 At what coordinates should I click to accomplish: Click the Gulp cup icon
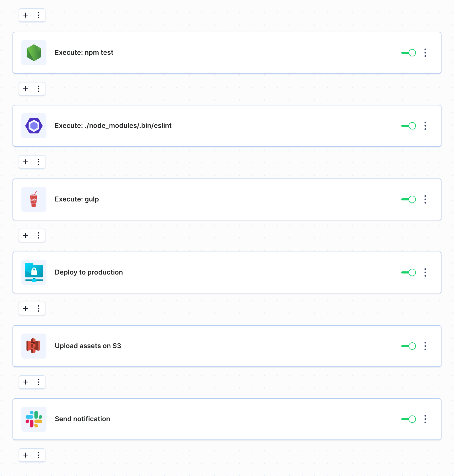(x=34, y=199)
